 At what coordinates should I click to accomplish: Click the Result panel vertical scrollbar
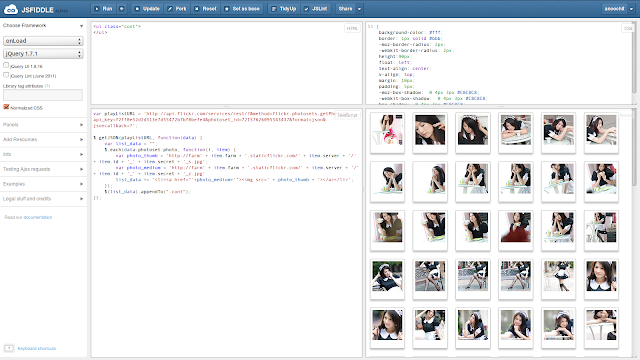click(x=634, y=147)
